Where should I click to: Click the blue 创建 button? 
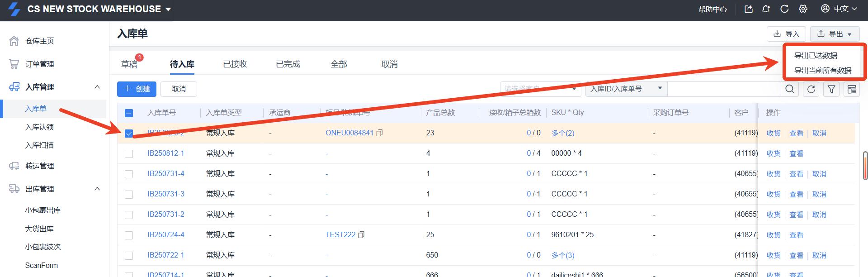tap(137, 89)
